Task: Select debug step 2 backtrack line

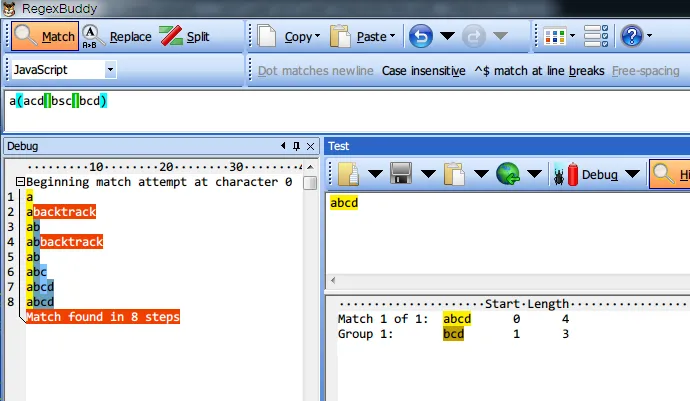Action: 61,212
